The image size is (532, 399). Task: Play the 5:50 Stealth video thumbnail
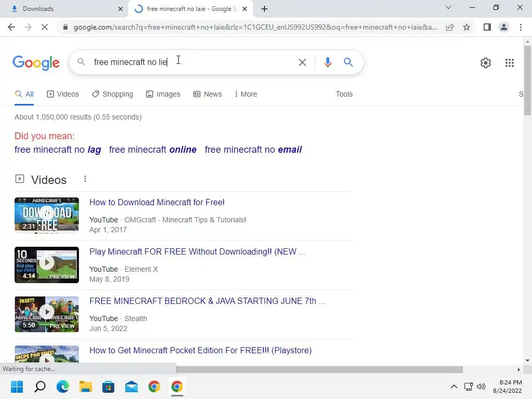(47, 314)
